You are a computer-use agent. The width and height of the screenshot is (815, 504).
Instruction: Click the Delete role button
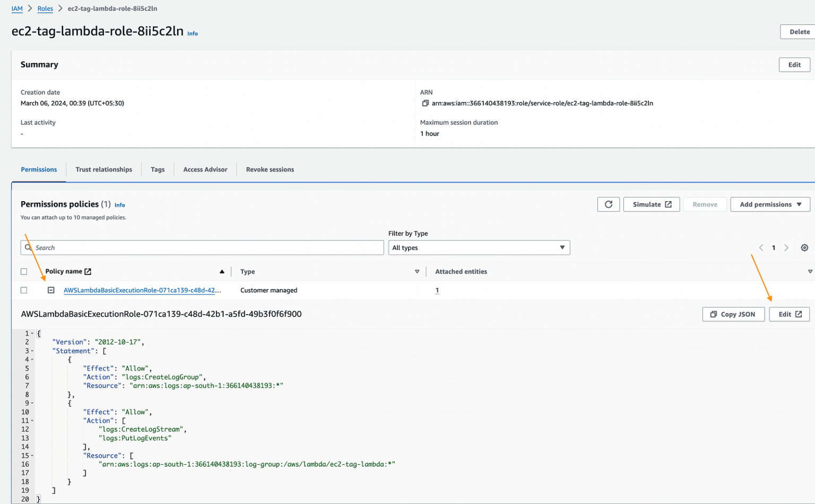click(799, 32)
